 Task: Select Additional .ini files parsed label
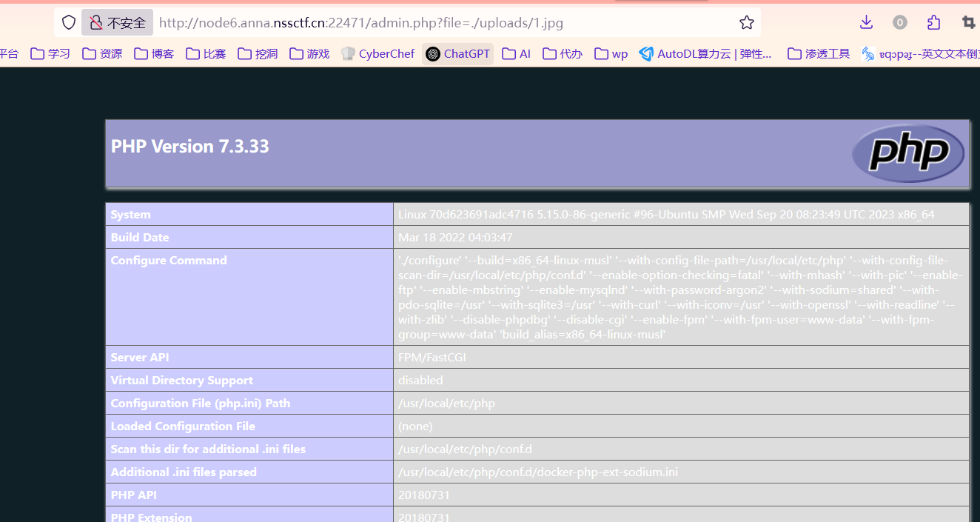click(184, 472)
